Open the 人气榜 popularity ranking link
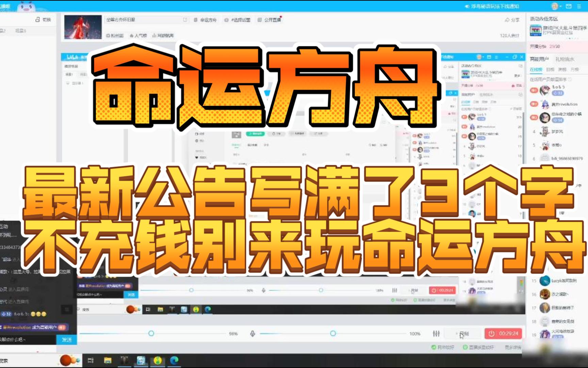Image resolution: width=588 pixels, height=368 pixels. [x=138, y=35]
